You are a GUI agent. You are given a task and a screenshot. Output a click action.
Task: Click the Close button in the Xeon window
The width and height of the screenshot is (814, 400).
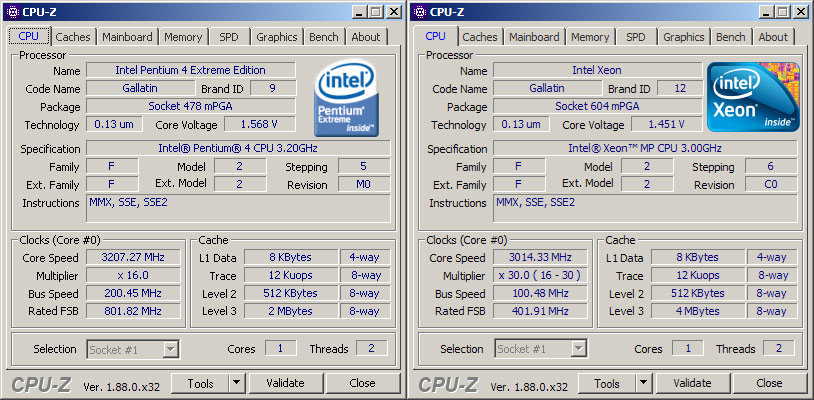tap(769, 383)
